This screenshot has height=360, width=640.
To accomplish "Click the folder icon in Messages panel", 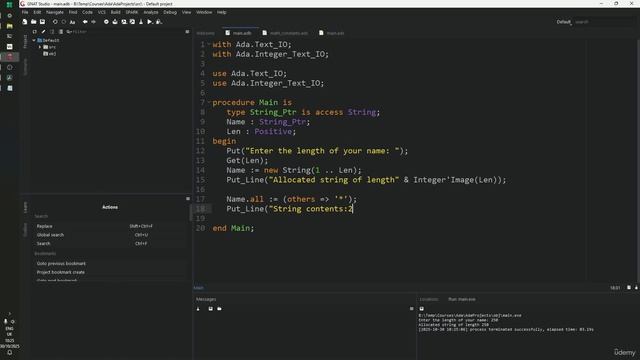I will (220, 309).
